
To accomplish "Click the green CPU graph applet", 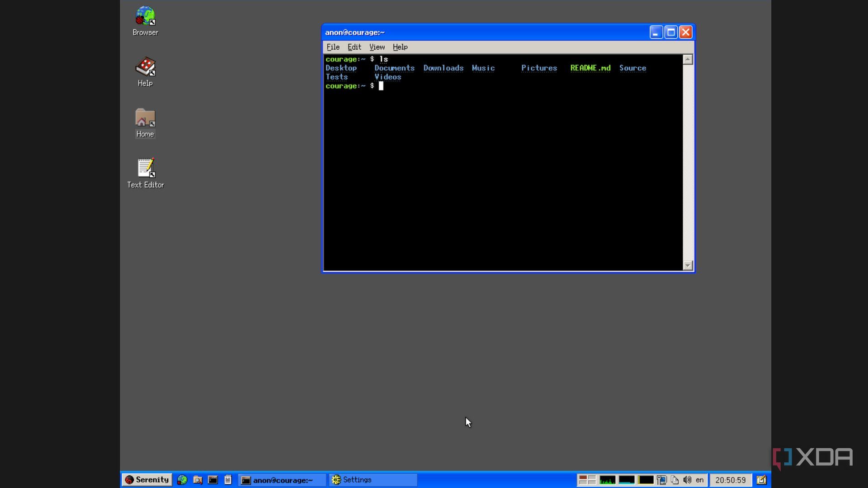I will coord(607,480).
